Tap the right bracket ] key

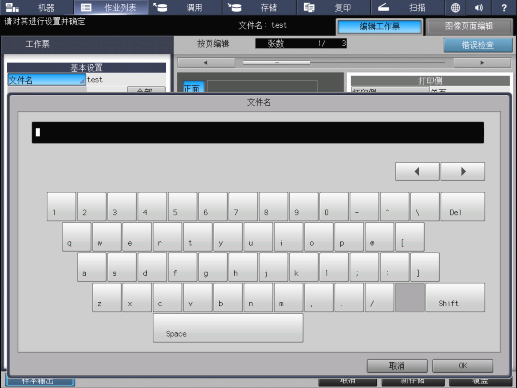pos(425,267)
